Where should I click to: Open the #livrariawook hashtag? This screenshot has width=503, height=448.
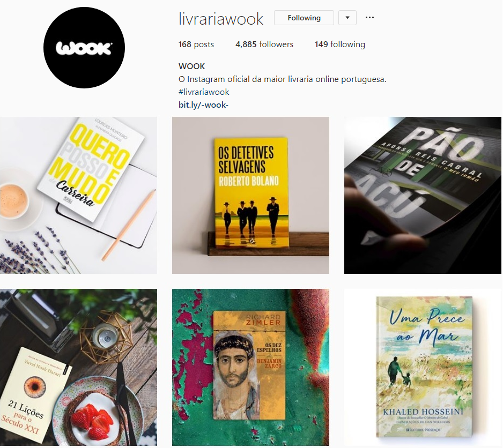tap(204, 92)
